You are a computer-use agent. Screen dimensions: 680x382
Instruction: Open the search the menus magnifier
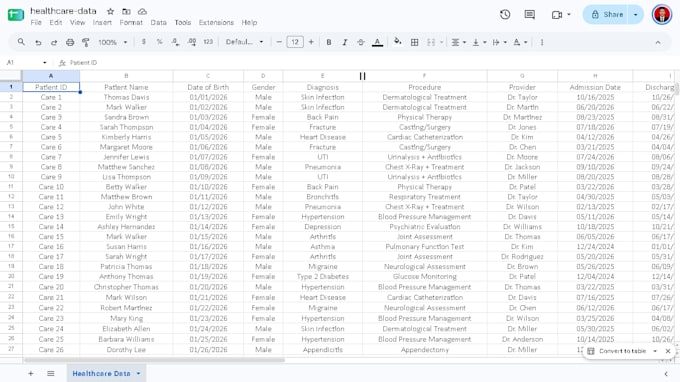(x=21, y=42)
